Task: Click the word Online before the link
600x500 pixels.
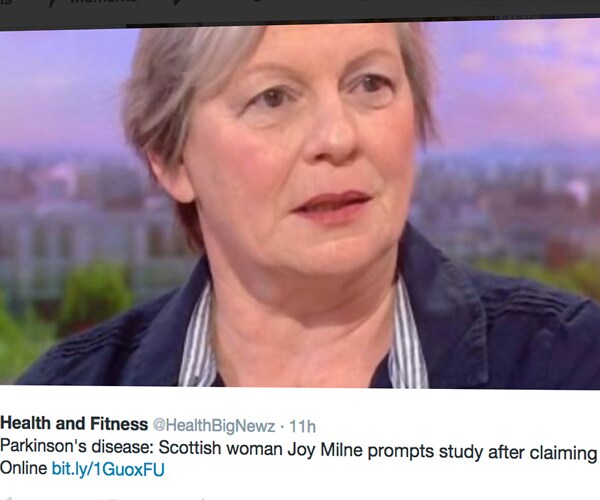Action: (24, 468)
